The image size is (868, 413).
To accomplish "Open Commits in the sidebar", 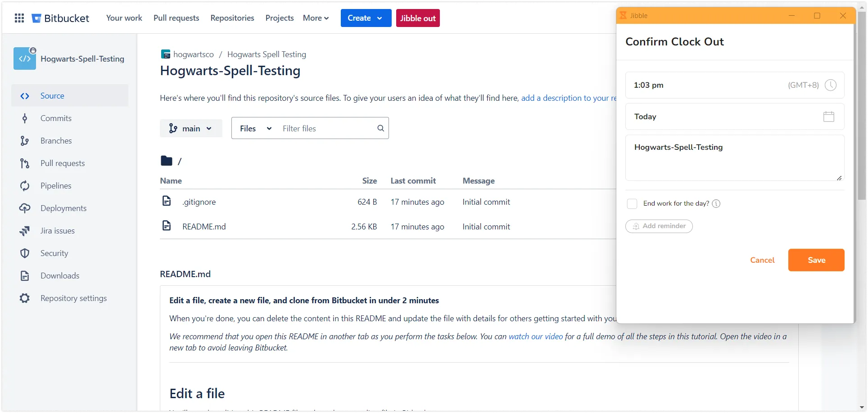I will [56, 118].
